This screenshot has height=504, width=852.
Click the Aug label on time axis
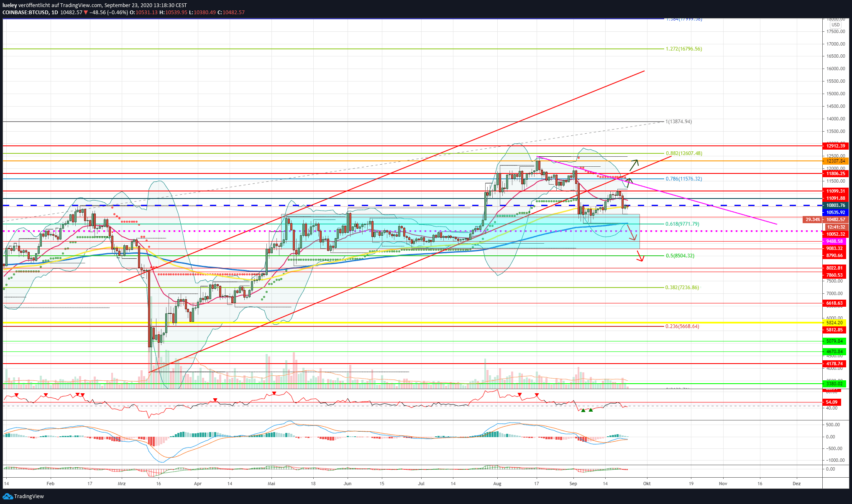pos(497,484)
